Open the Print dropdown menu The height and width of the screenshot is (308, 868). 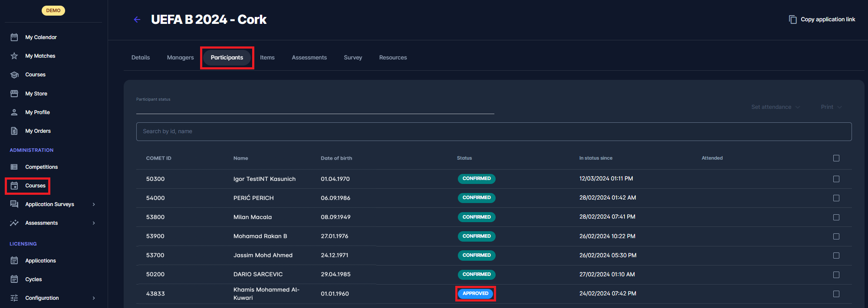831,107
